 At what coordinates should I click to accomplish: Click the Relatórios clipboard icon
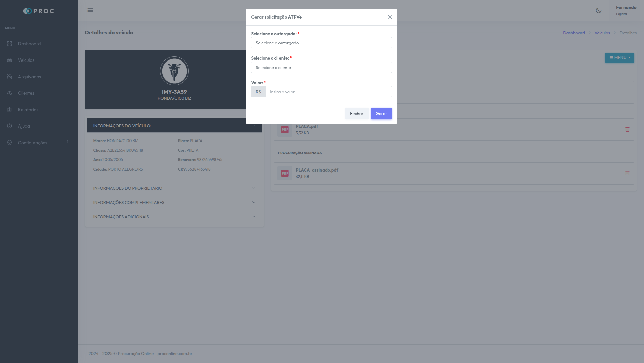point(9,110)
